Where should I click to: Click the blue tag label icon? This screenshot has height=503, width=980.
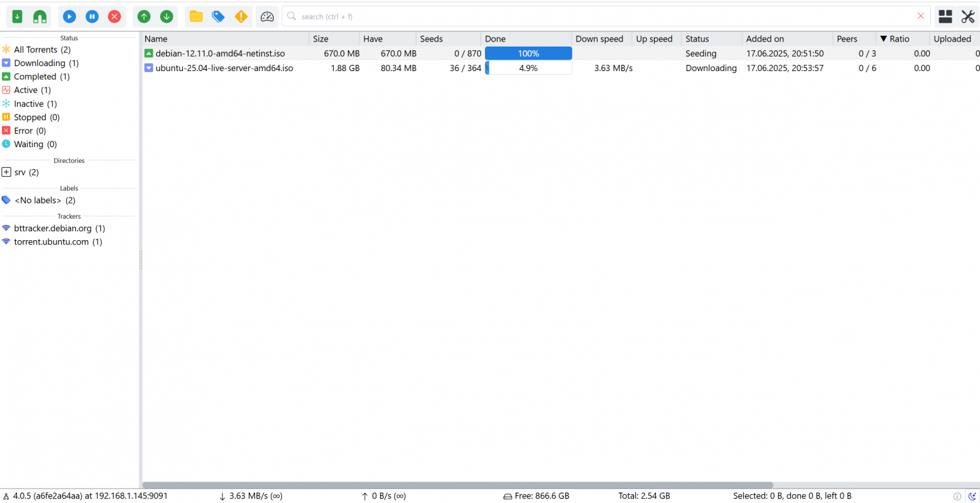pos(219,17)
